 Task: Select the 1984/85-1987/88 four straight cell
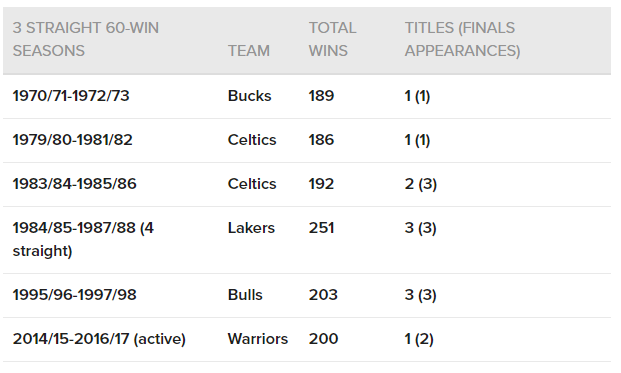[83, 239]
